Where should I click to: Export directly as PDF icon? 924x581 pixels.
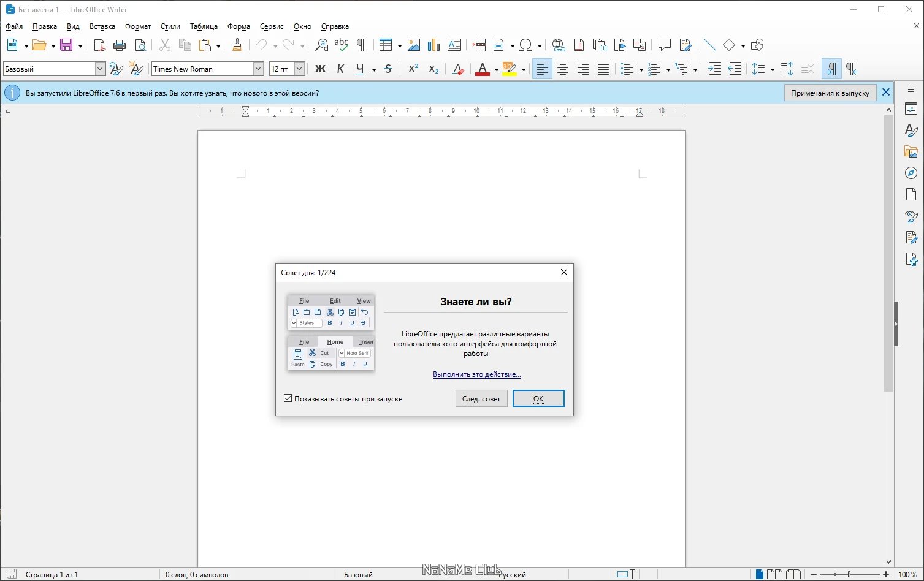(x=99, y=45)
